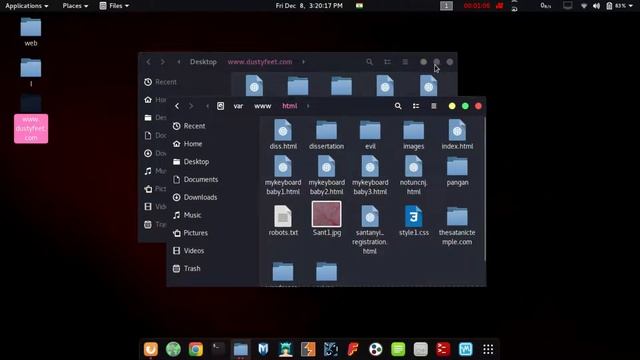Open hamburger menu in html window
640x360 pixels.
tap(434, 106)
